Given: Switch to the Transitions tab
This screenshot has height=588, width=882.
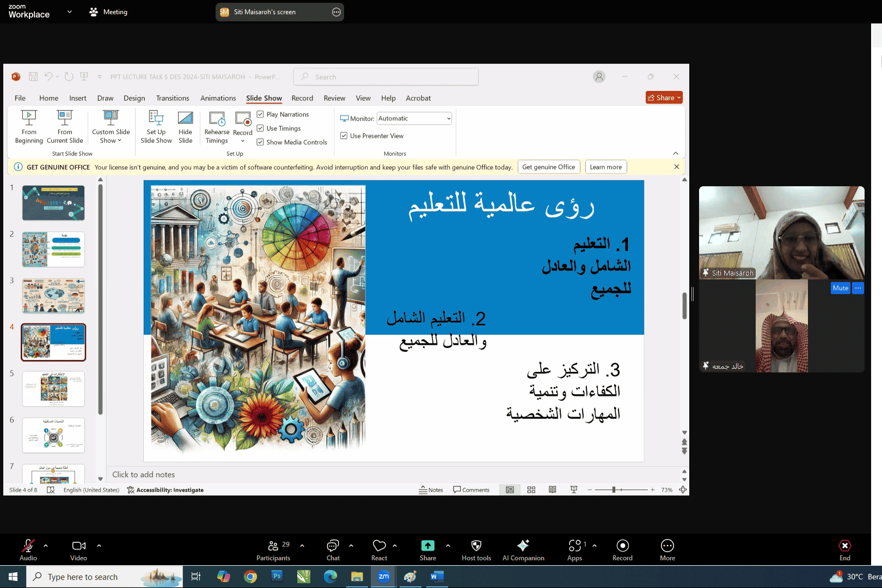Looking at the screenshot, I should pyautogui.click(x=172, y=98).
